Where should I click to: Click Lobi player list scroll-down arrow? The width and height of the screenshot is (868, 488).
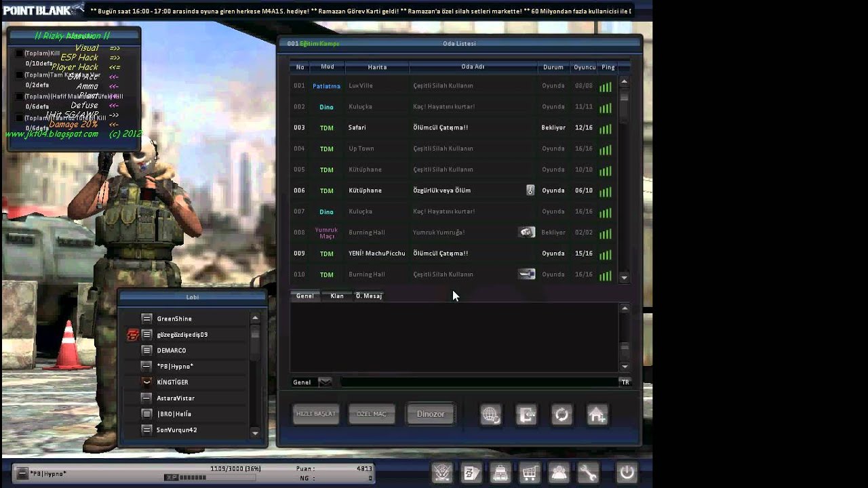[255, 432]
